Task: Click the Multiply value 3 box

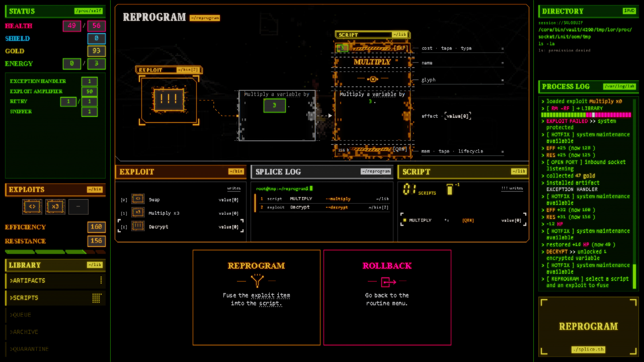Action: (x=275, y=105)
